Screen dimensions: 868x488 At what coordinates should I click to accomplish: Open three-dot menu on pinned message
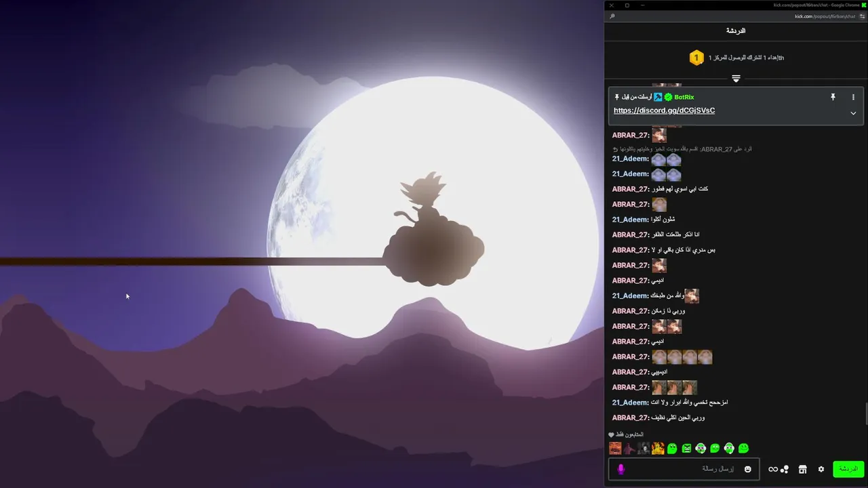853,97
